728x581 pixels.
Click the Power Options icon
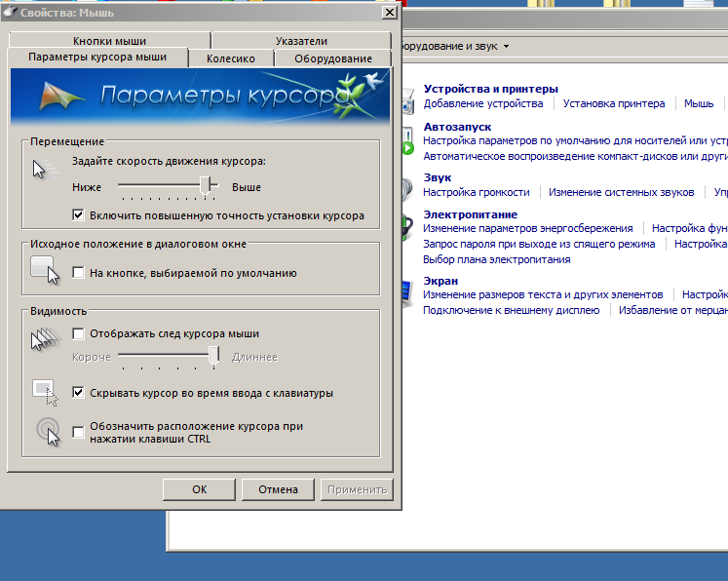(x=407, y=226)
